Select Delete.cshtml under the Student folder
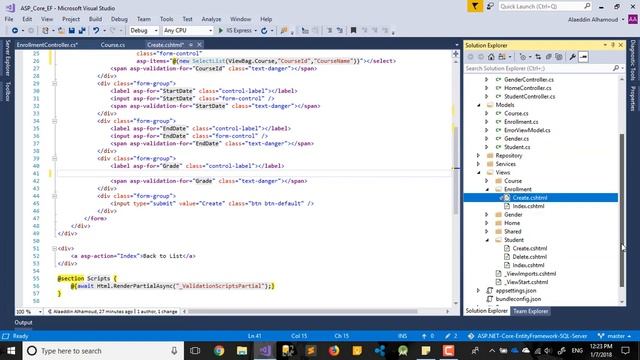Screen dimensions: 640x360 tap(529, 257)
